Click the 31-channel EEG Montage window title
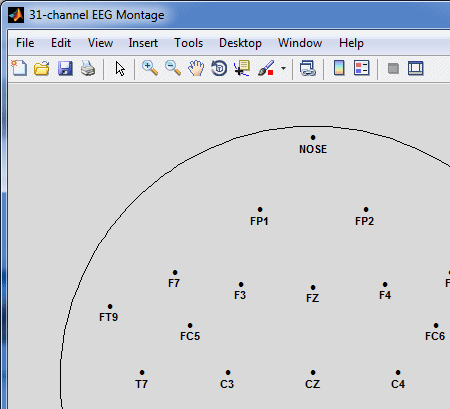The width and height of the screenshot is (450, 409). pos(97,15)
